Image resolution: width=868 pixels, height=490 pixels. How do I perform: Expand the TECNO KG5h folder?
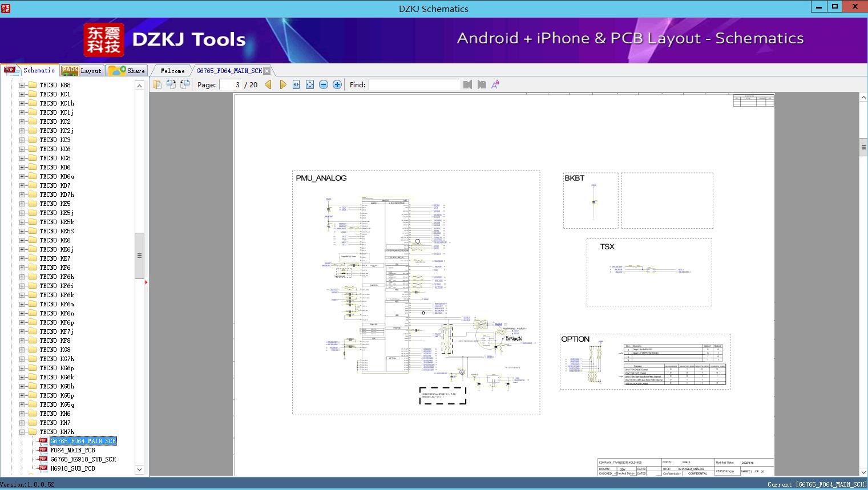coord(22,386)
